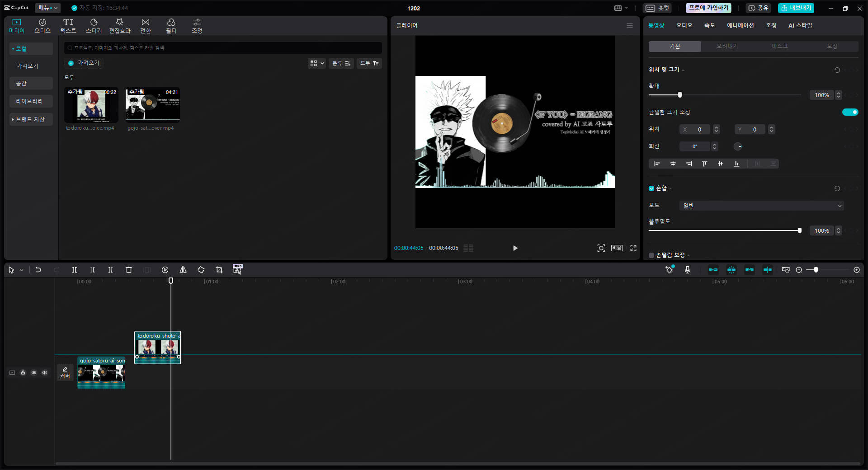Viewport: 868px width, 470px height.
Task: Toggle the preview axis switch
Action: pyautogui.click(x=768, y=270)
